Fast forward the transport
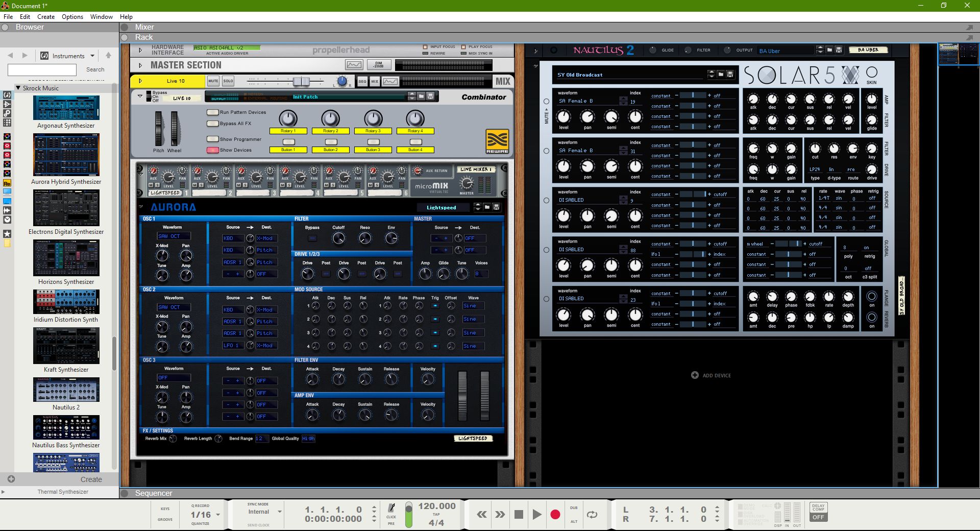980x531 pixels. (x=500, y=515)
